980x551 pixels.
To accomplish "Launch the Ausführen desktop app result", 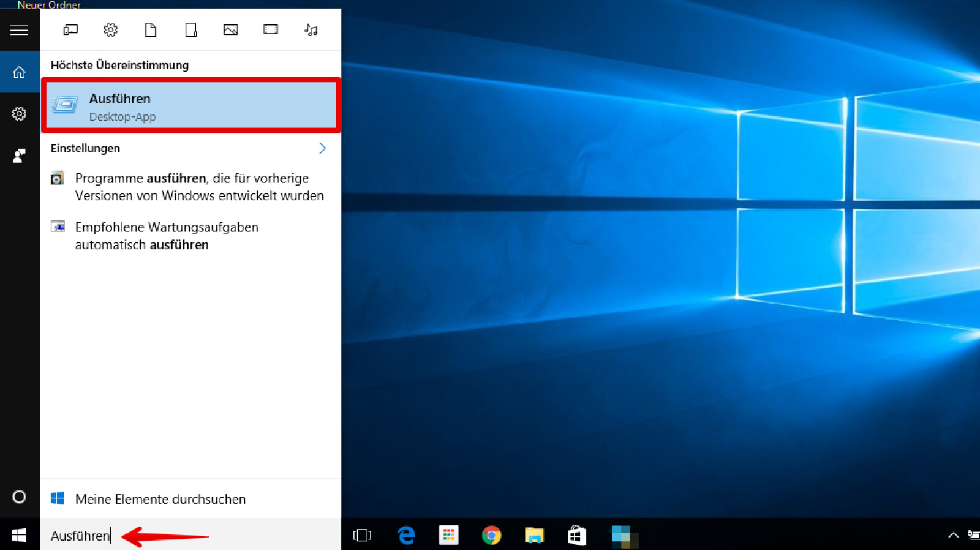I will [x=190, y=106].
